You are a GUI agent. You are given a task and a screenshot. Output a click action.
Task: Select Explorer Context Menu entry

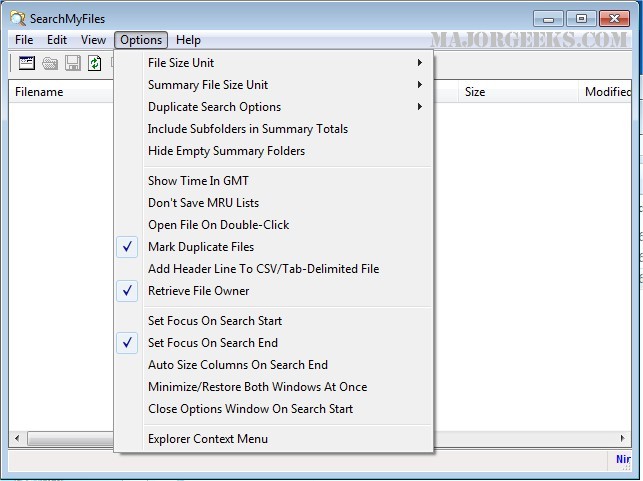274,439
